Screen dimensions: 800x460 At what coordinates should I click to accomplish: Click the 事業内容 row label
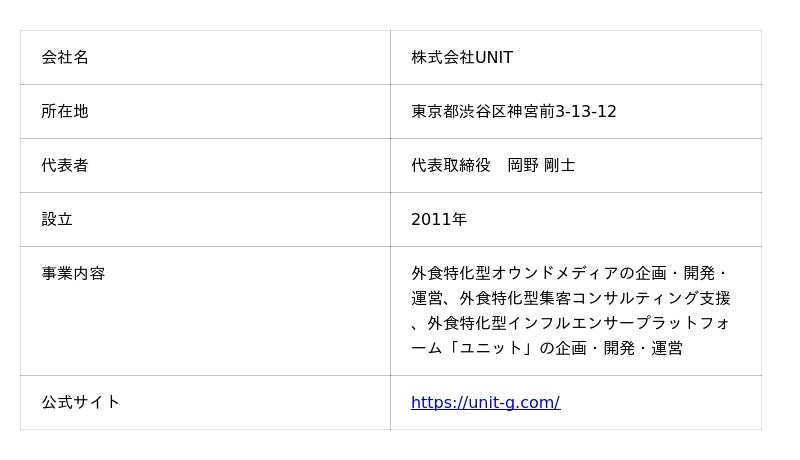[x=73, y=274]
